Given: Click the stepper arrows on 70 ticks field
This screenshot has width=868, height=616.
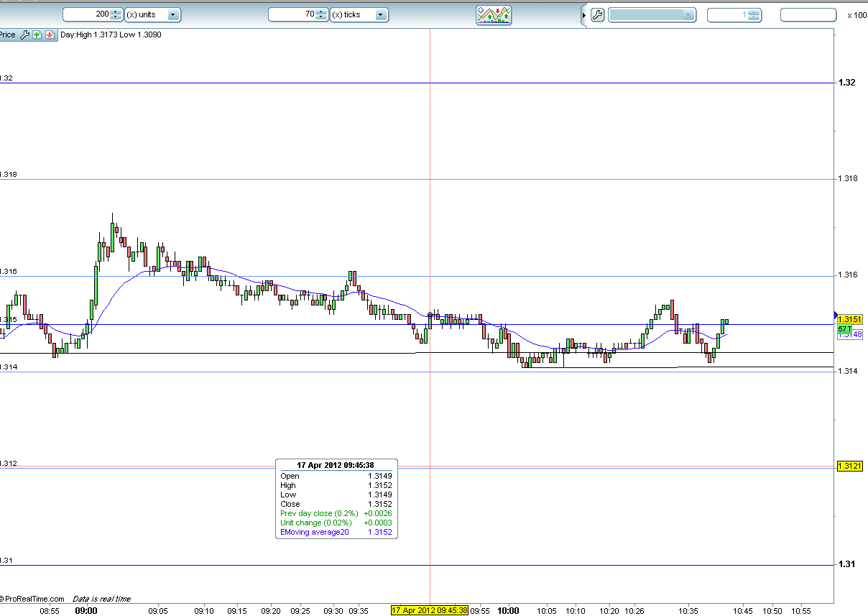Looking at the screenshot, I should click(322, 14).
